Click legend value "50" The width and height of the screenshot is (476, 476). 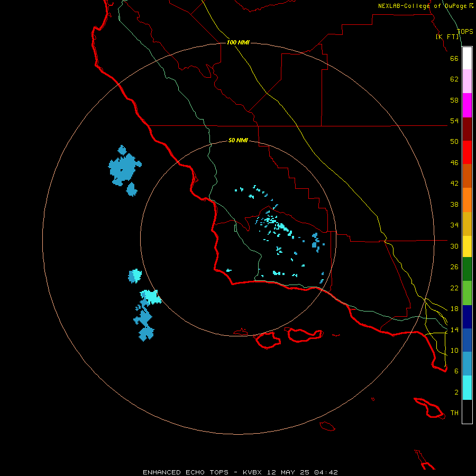coord(454,142)
